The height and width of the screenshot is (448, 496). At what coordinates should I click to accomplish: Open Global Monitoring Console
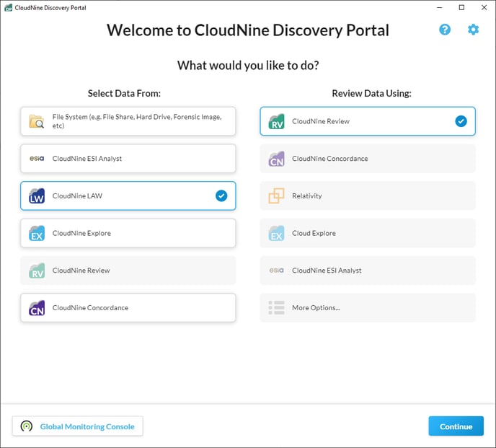pos(78,426)
